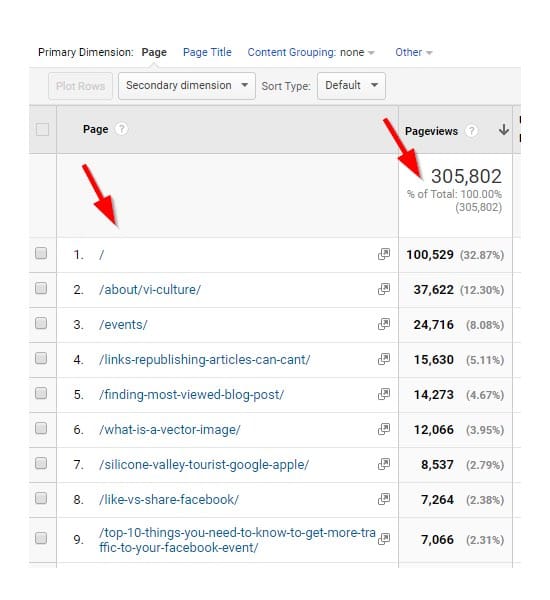The width and height of the screenshot is (550, 600).
Task: Open external link icon for the / page row
Action: click(384, 254)
